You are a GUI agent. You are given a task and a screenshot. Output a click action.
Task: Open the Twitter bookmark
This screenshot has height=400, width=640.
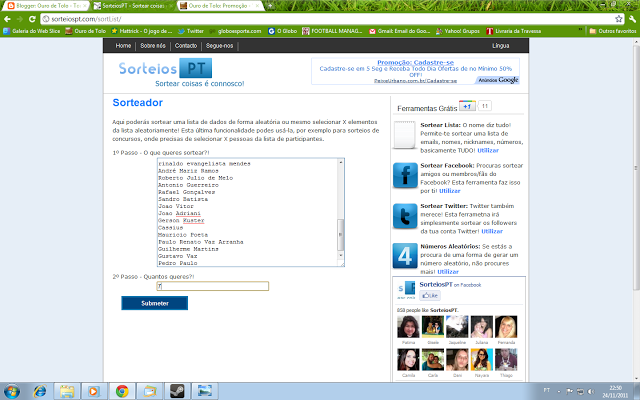[191, 31]
